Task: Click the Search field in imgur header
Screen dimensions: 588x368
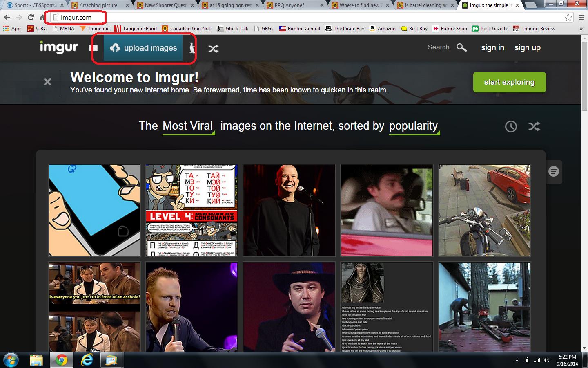Action: click(439, 47)
